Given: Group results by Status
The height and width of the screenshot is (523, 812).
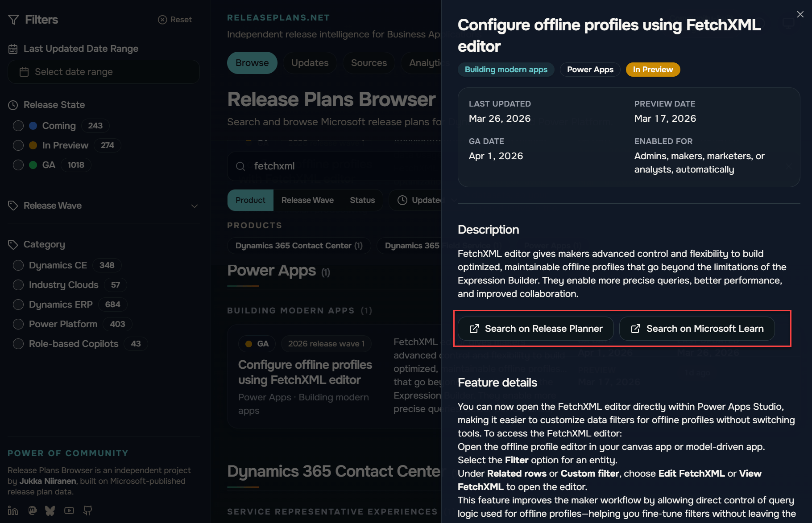Looking at the screenshot, I should (362, 200).
